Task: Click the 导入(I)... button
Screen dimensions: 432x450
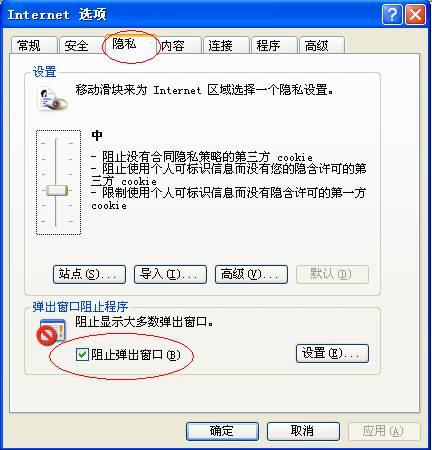Action: (170, 274)
